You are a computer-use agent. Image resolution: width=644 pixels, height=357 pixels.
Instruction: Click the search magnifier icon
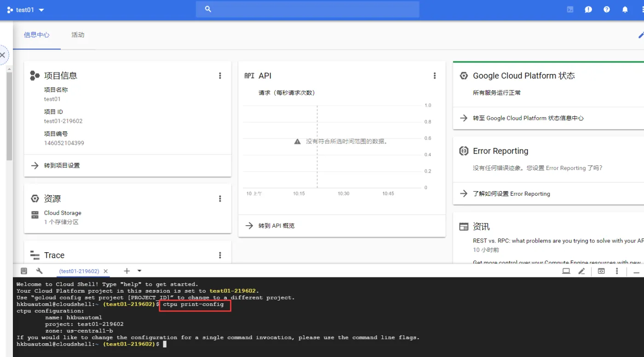click(208, 9)
